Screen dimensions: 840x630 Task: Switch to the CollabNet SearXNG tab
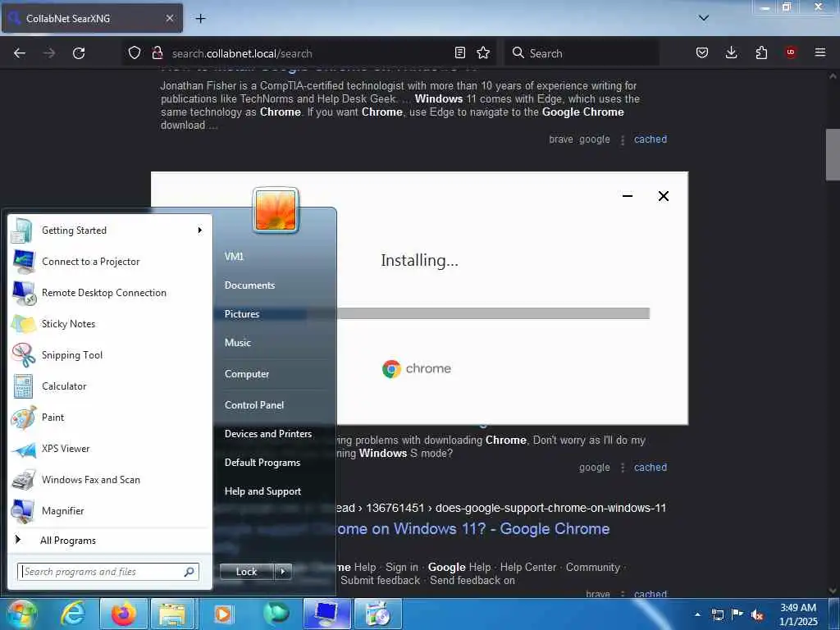(92, 18)
